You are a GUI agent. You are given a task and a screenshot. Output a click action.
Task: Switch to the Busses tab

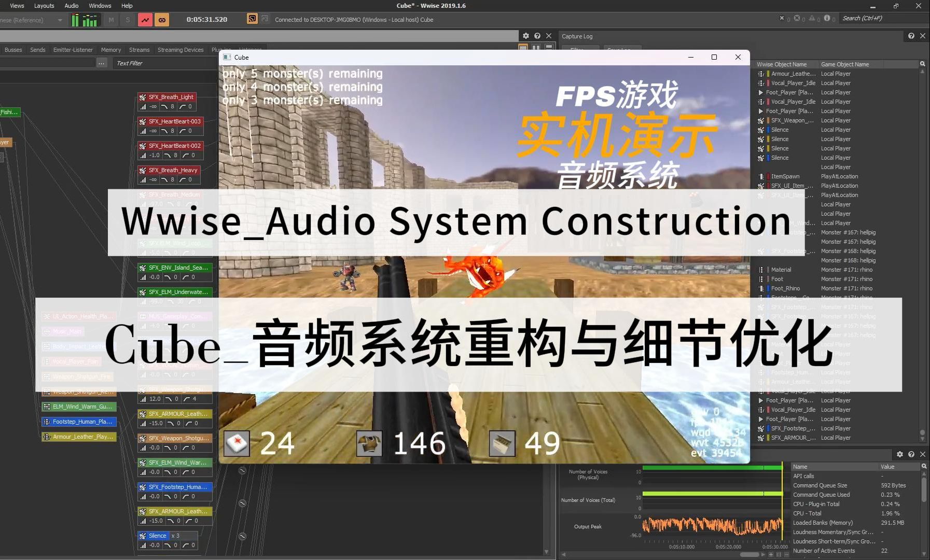click(x=13, y=50)
